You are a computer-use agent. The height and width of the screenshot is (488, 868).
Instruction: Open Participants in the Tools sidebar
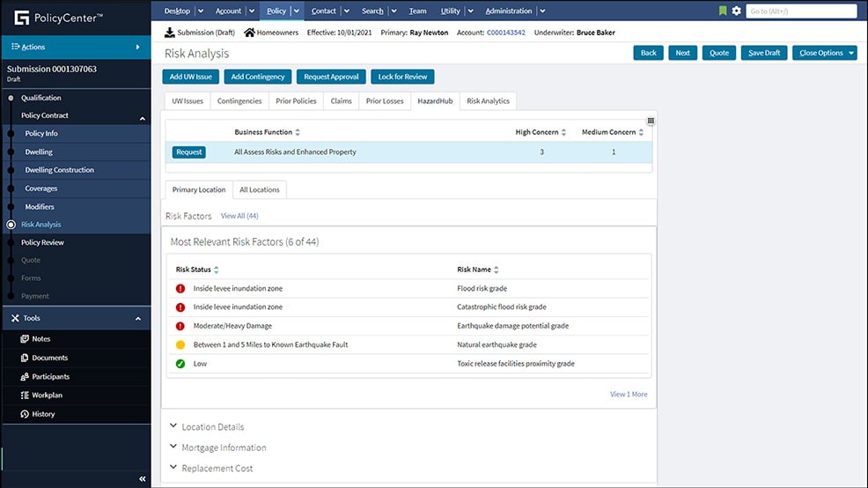pos(50,376)
